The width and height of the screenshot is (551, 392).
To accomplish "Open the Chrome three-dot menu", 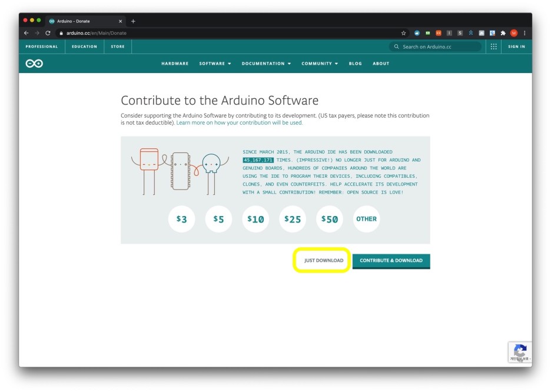I will 525,33.
